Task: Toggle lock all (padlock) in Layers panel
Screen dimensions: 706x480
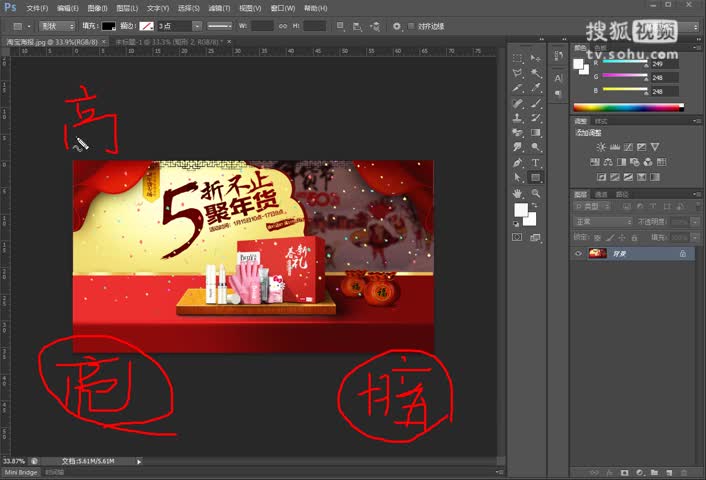Action: tap(634, 237)
